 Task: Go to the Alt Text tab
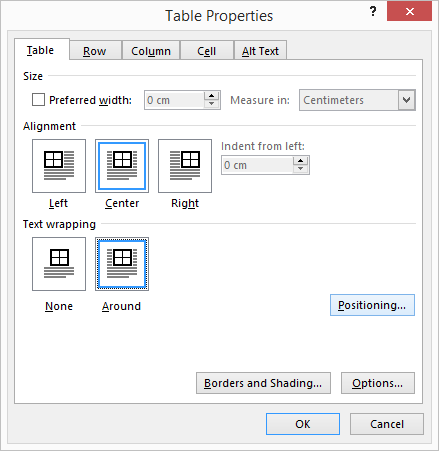click(x=260, y=51)
